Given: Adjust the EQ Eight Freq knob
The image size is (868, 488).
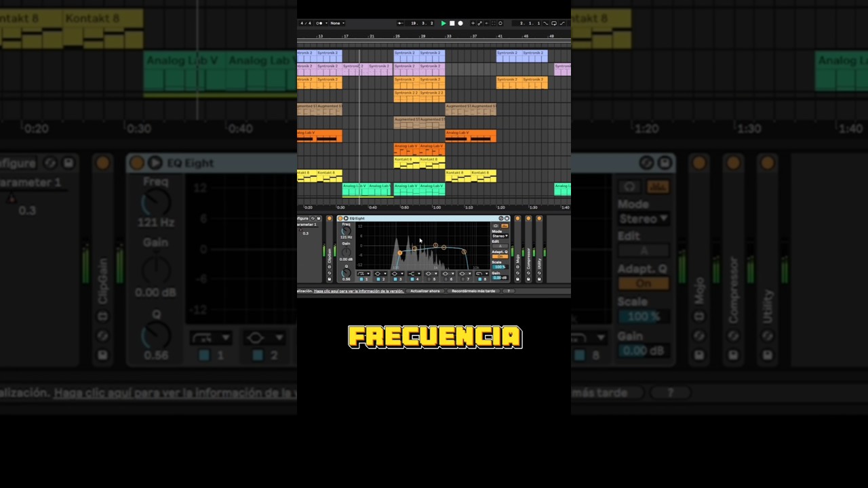Looking at the screenshot, I should [347, 231].
